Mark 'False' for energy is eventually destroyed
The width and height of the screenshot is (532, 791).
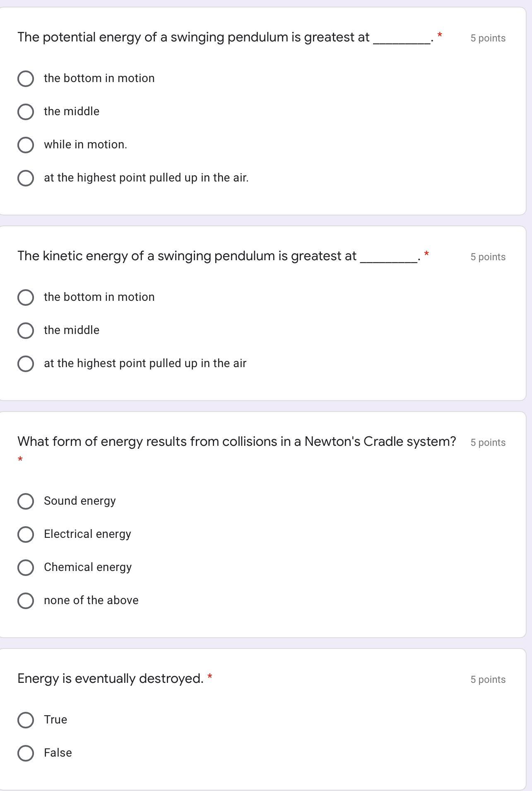[x=26, y=753]
